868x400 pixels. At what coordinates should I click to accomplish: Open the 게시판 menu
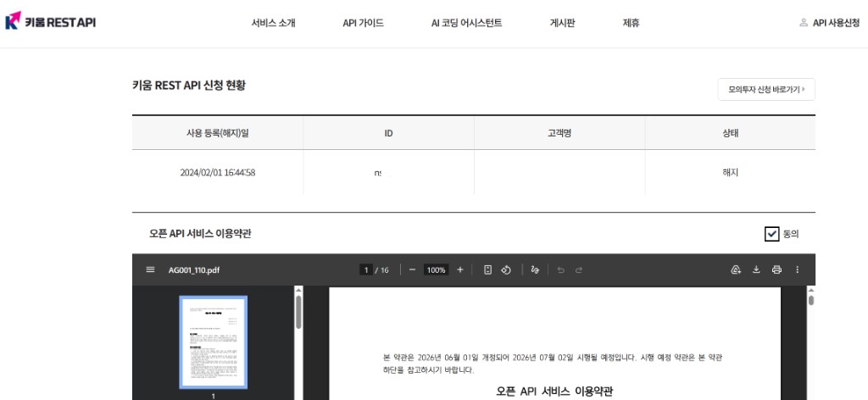coord(563,23)
